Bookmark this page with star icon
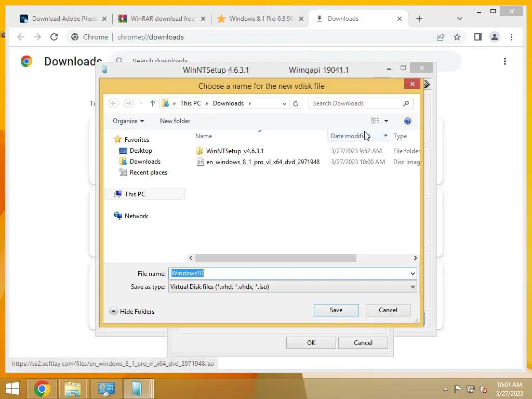532x399 pixels. click(x=457, y=37)
